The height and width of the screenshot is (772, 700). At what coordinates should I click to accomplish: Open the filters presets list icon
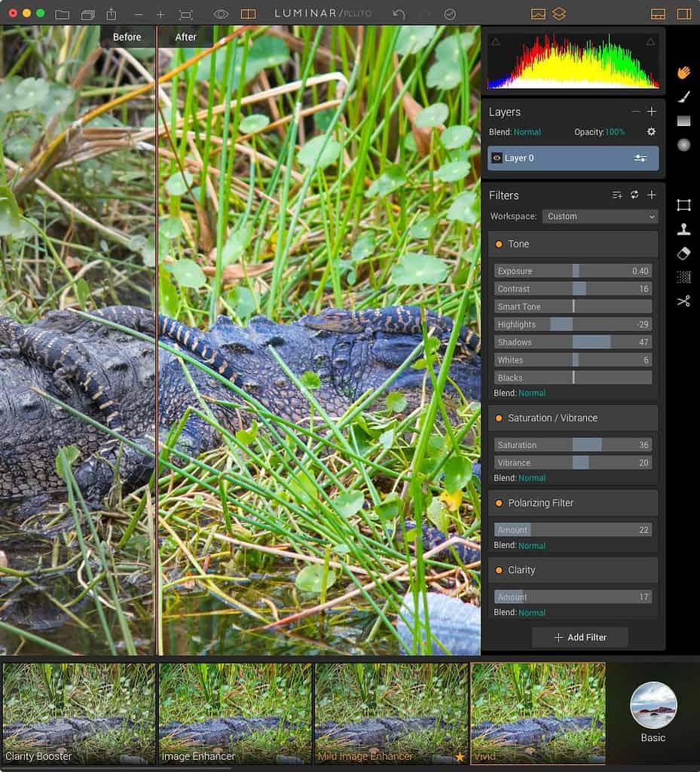point(617,195)
